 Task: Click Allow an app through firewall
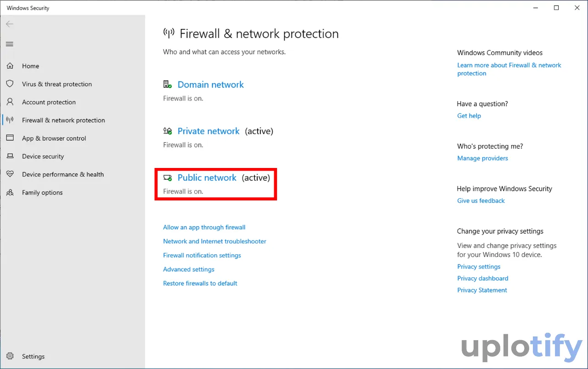click(x=204, y=227)
